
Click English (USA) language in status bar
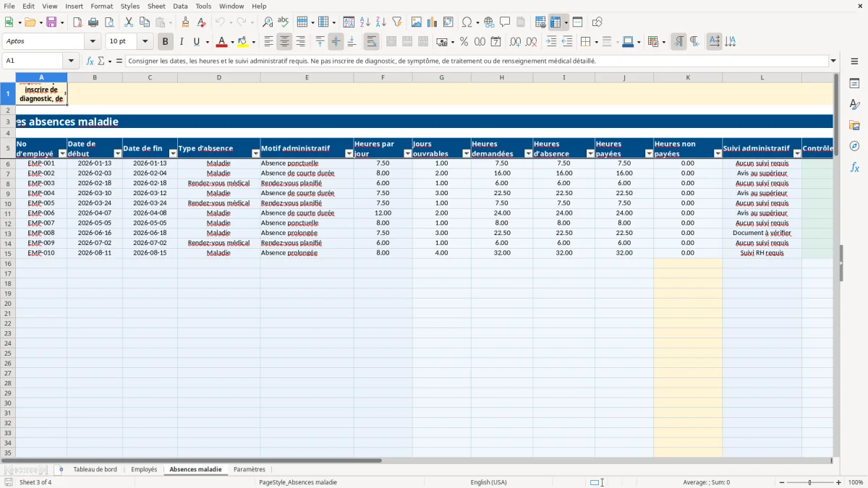point(488,482)
